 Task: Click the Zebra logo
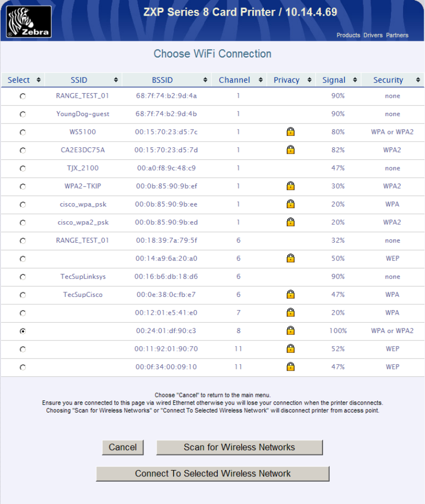[29, 22]
